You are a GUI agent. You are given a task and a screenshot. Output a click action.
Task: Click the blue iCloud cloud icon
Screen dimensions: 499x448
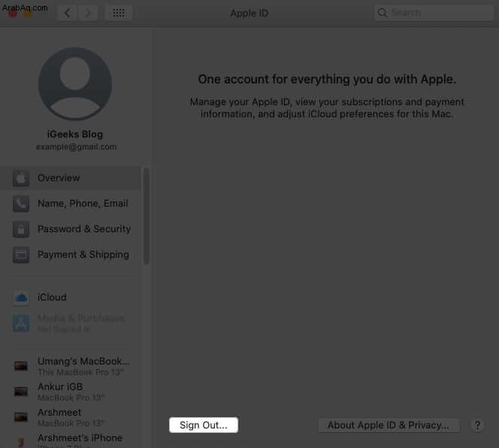click(x=21, y=298)
